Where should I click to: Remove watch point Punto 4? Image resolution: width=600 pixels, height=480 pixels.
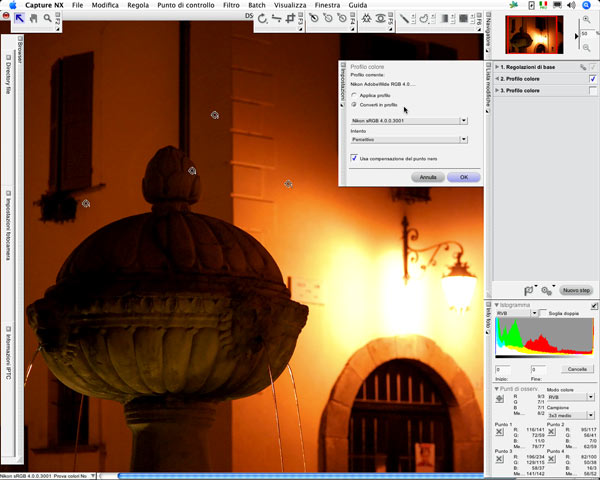tap(551, 459)
